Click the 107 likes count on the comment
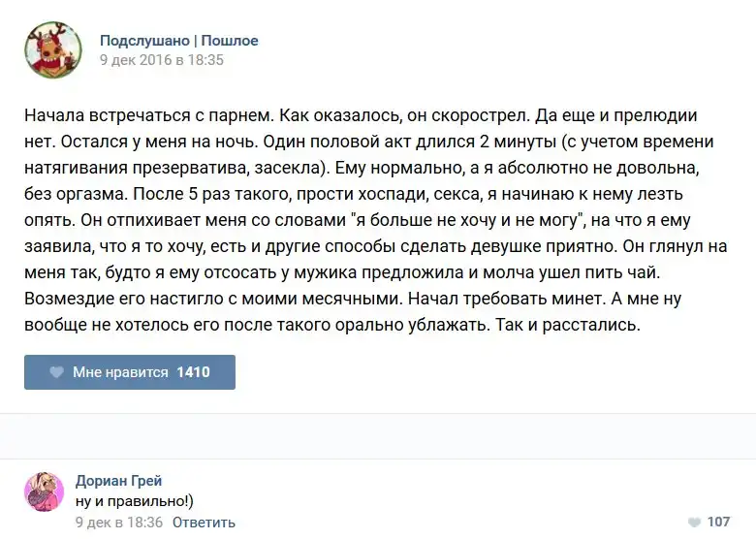The height and width of the screenshot is (539, 756). coord(718,522)
